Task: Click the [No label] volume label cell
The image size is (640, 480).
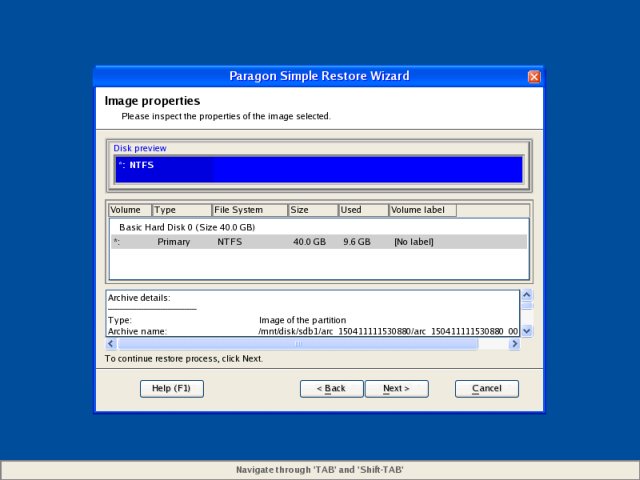Action: [413, 242]
